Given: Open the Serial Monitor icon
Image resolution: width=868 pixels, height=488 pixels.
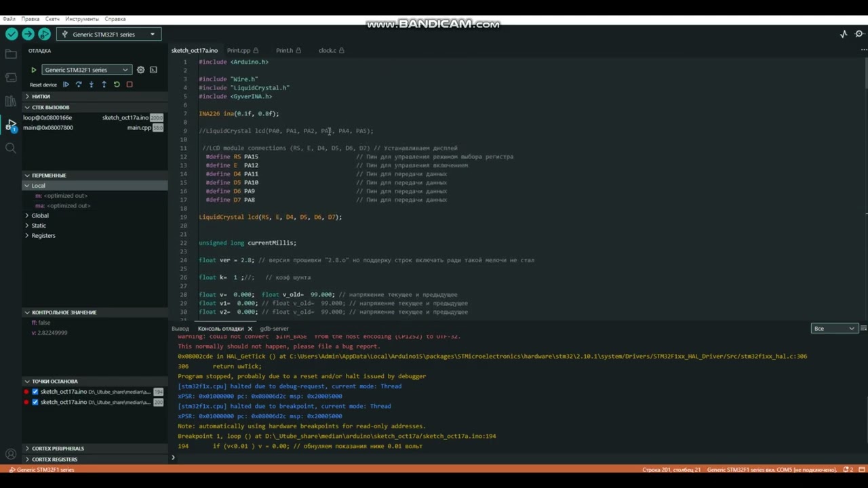Looking at the screenshot, I should pyautogui.click(x=860, y=34).
